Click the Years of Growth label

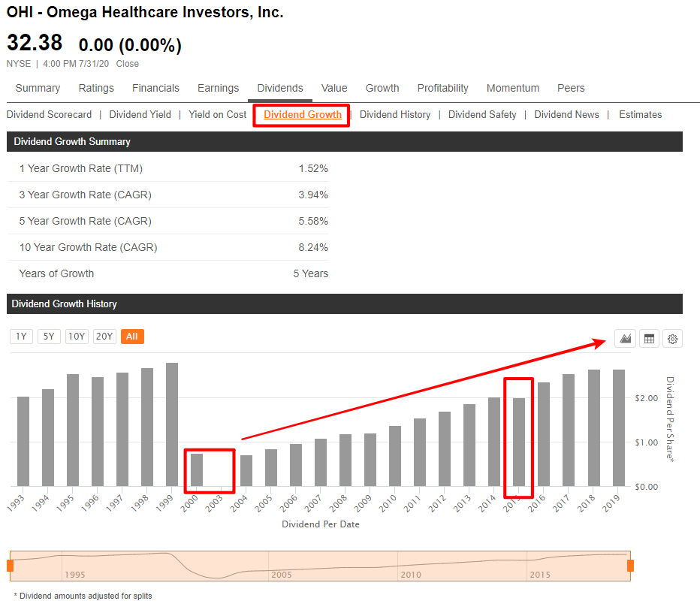pyautogui.click(x=56, y=273)
